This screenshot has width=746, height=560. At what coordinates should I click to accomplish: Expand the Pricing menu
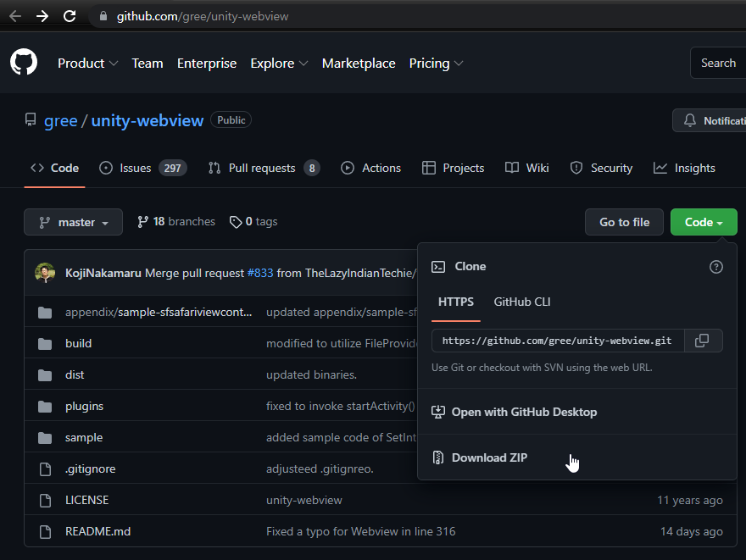tap(436, 64)
